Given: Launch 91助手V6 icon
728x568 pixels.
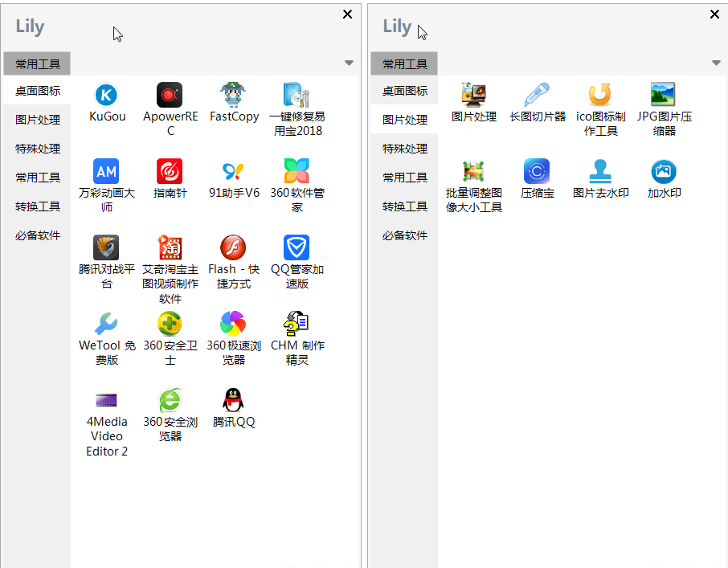Looking at the screenshot, I should [x=233, y=171].
